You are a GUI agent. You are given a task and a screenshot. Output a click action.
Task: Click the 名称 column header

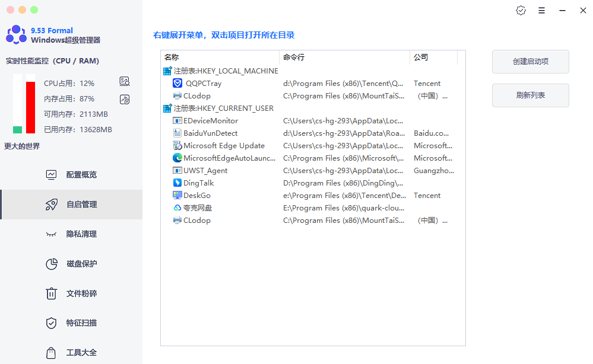tap(220, 58)
